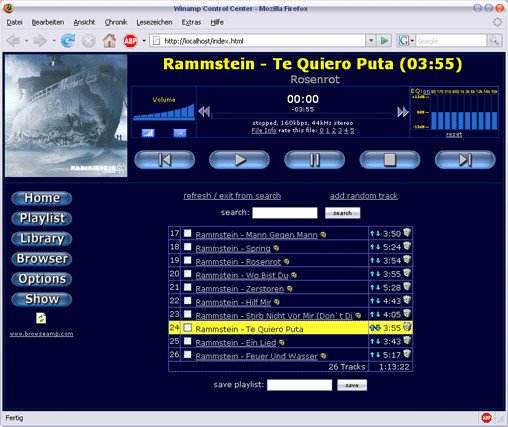Pause playback with the Pause button

(315, 160)
